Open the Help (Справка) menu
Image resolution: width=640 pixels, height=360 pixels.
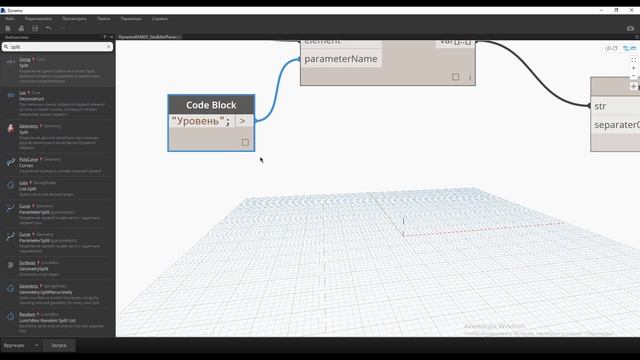pos(160,19)
